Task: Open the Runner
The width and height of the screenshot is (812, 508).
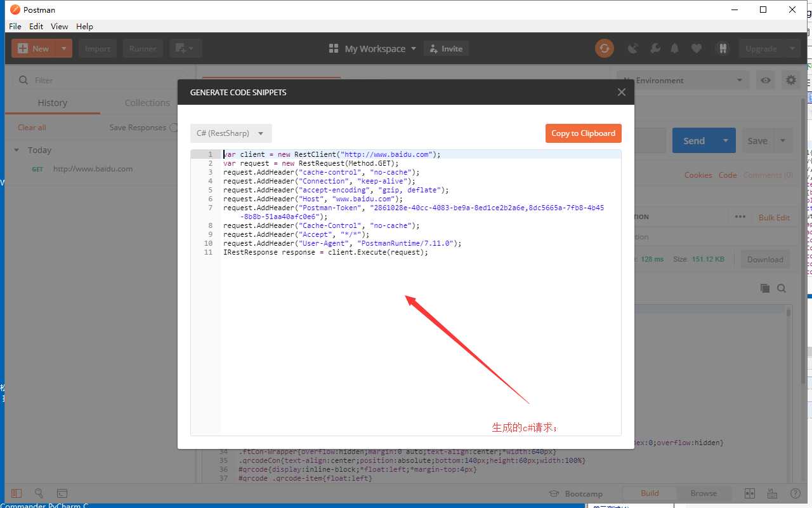Action: pos(143,48)
